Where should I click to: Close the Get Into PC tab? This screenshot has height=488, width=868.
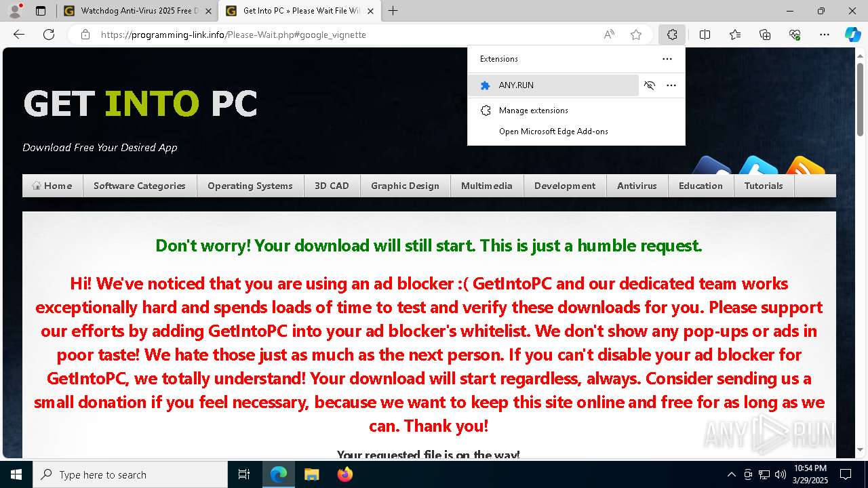pos(370,11)
